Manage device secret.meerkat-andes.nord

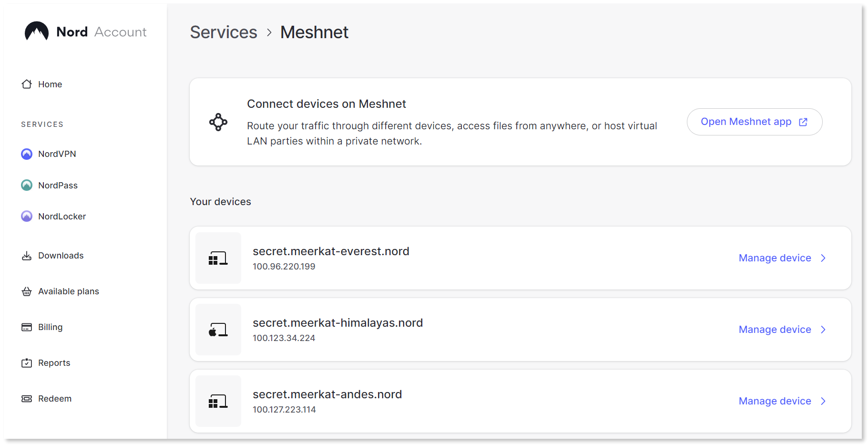[x=774, y=401]
